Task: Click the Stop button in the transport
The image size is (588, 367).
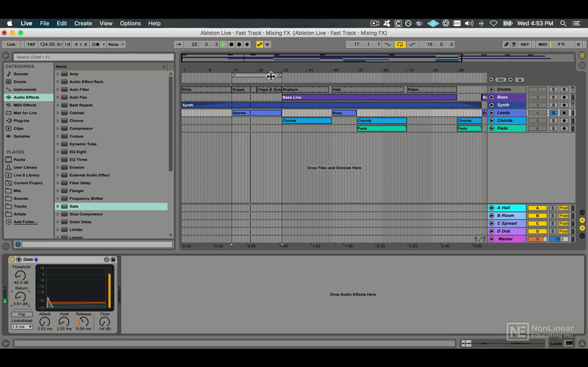Action: (x=231, y=44)
